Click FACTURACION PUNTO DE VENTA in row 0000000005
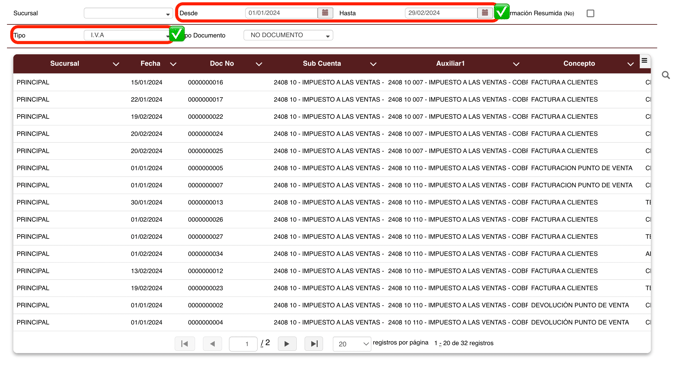688x381 pixels. pyautogui.click(x=582, y=168)
